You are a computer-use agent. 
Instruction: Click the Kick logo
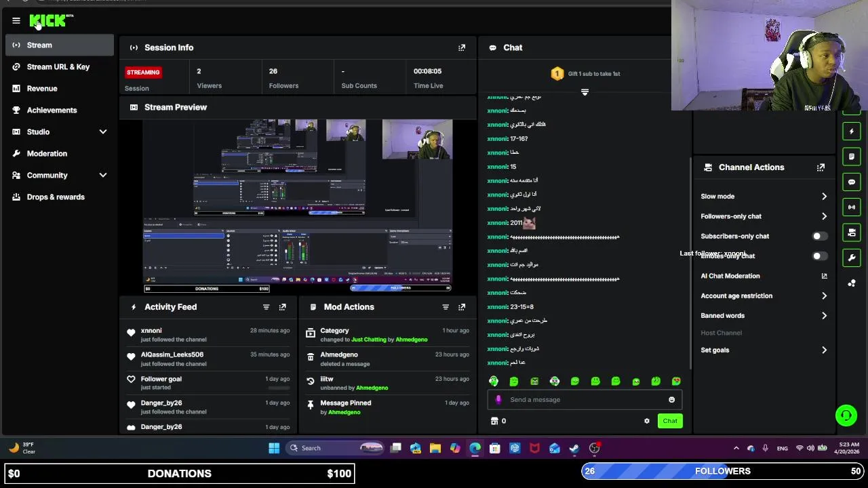click(x=50, y=21)
